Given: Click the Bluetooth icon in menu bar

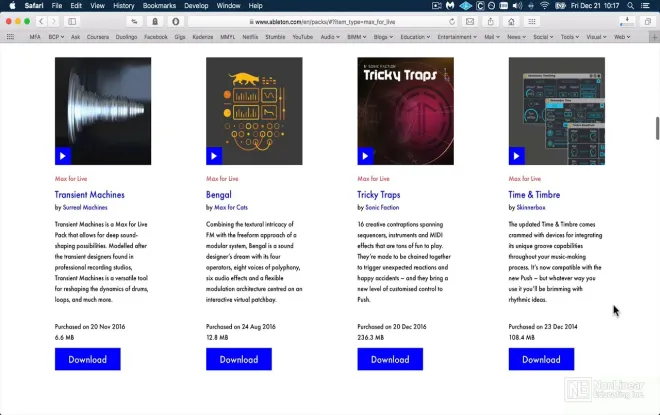Looking at the screenshot, I should click(531, 5).
